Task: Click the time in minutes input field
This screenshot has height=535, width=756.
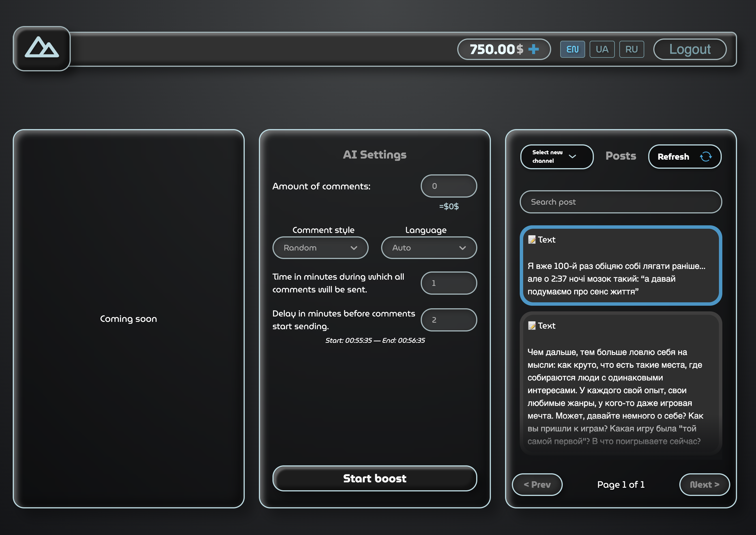Action: (448, 283)
